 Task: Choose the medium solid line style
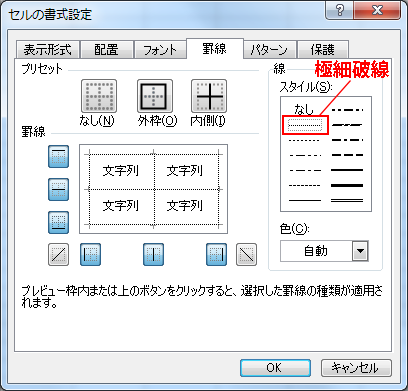(x=347, y=170)
